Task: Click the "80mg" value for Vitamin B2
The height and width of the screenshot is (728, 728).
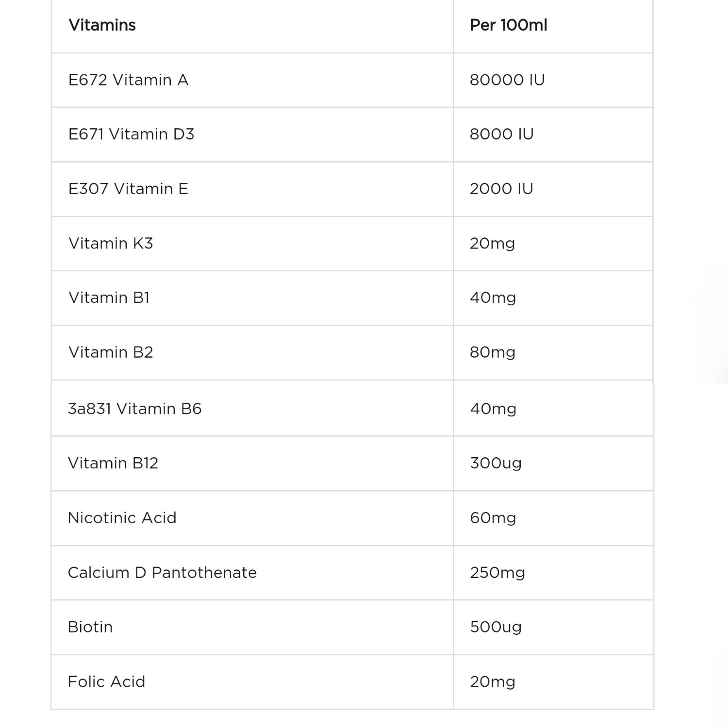Action: point(493,352)
